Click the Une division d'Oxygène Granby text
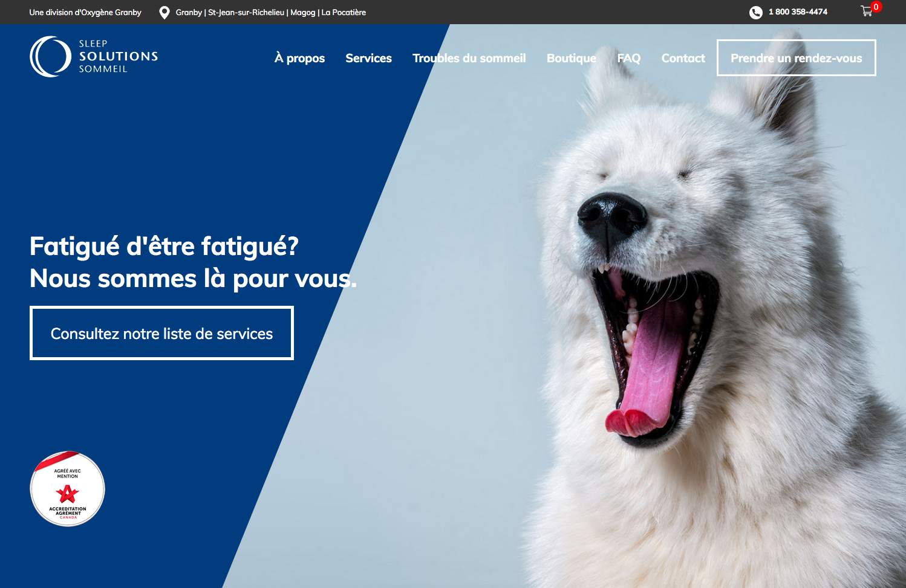The height and width of the screenshot is (588, 906). (x=85, y=13)
